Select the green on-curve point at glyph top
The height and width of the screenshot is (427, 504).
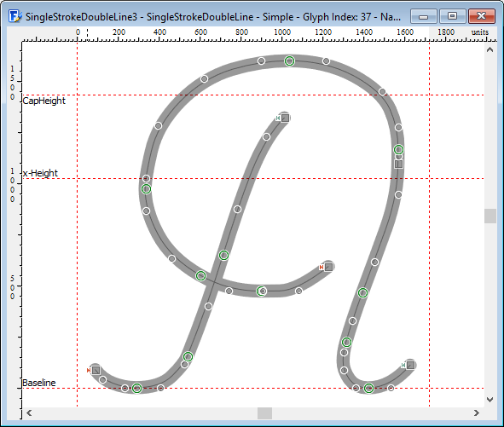click(x=289, y=61)
